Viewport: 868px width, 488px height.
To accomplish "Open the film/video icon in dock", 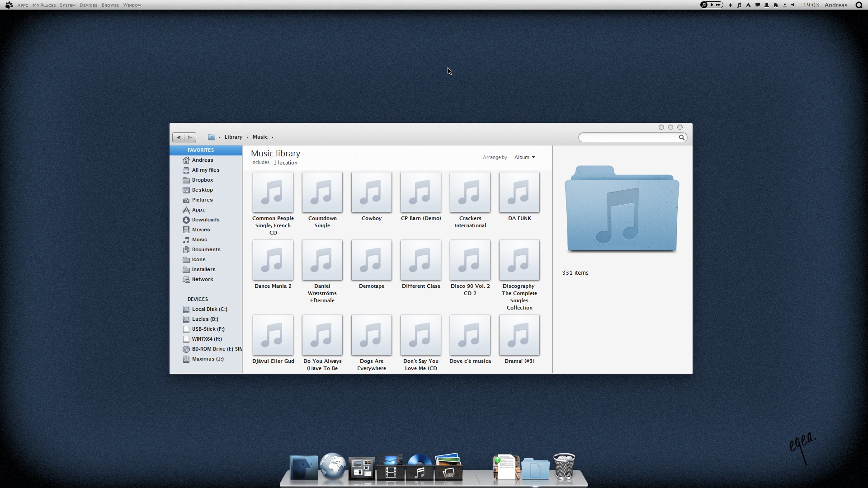I will (391, 467).
